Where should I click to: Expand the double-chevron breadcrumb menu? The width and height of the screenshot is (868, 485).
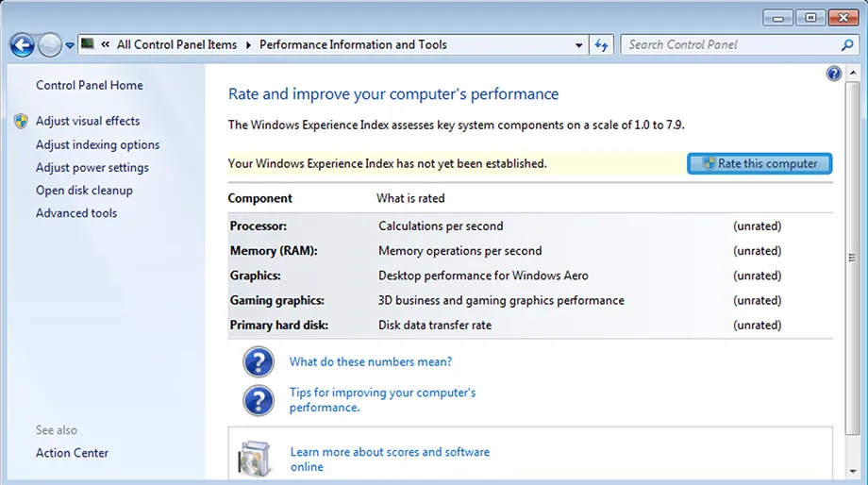tap(105, 44)
